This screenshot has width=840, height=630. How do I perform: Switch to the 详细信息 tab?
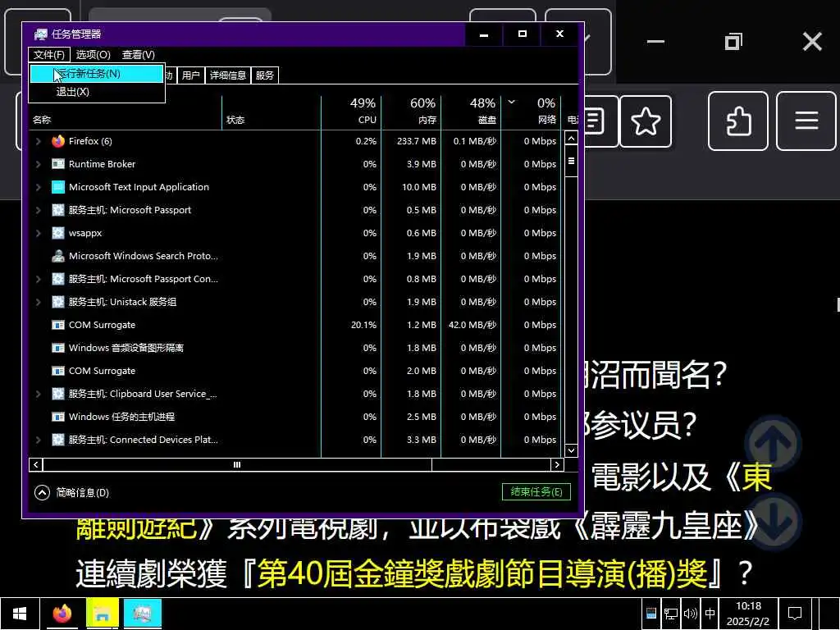[228, 75]
